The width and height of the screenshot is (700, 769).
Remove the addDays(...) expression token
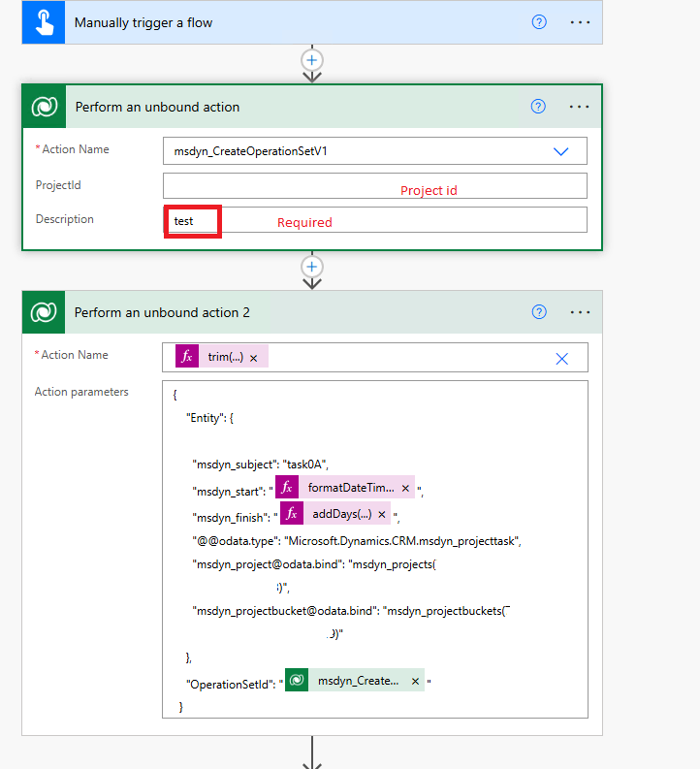point(382,515)
